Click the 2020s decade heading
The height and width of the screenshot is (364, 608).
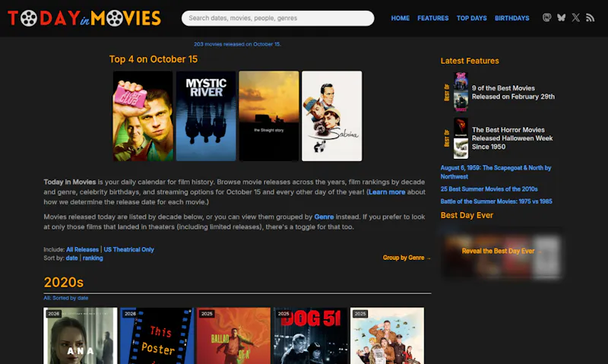[x=64, y=282]
